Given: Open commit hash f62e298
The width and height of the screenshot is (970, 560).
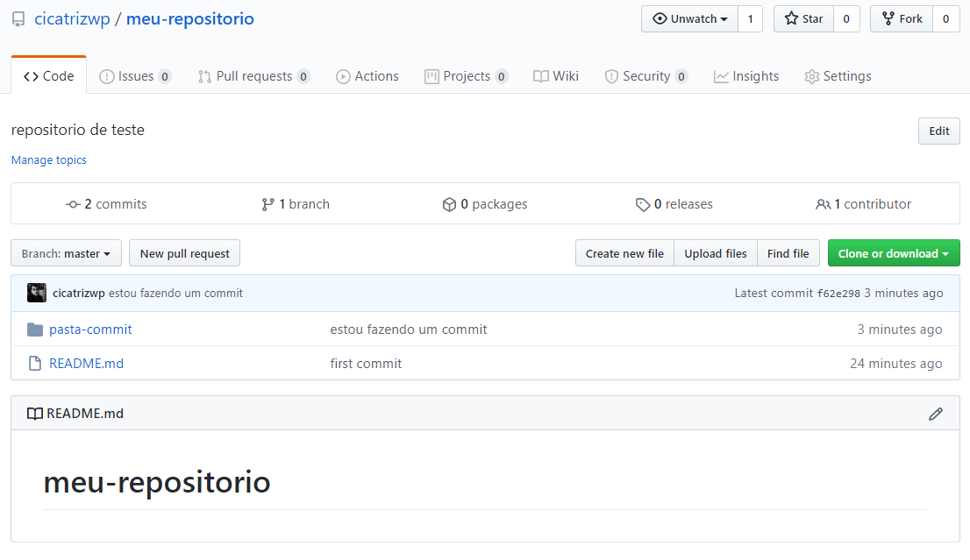Looking at the screenshot, I should [838, 294].
